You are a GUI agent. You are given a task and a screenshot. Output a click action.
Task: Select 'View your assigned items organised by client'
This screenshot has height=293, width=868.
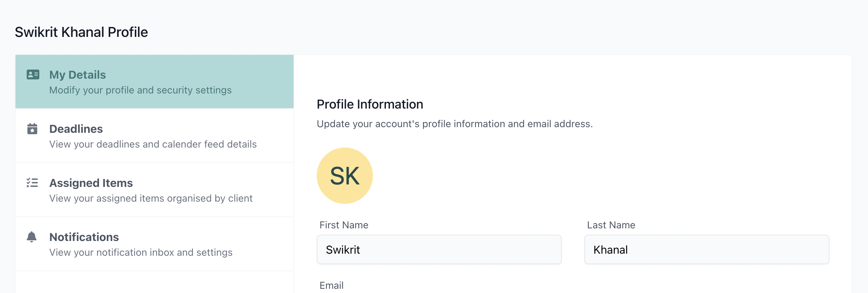151,198
